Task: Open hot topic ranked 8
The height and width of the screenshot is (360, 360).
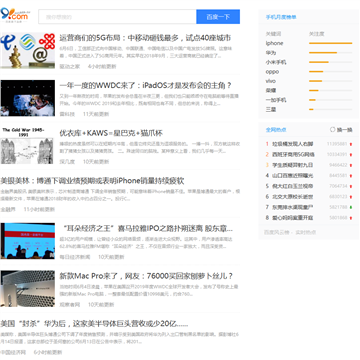Action: click(293, 218)
